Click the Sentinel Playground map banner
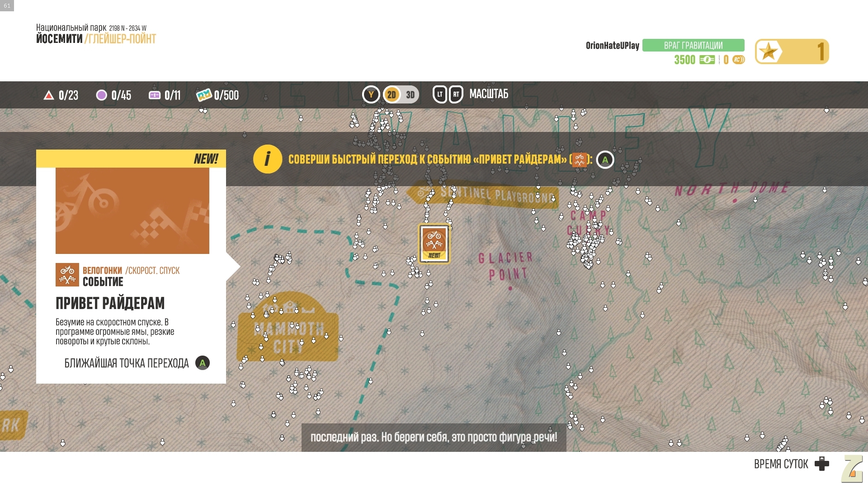The width and height of the screenshot is (868, 488). [x=484, y=195]
